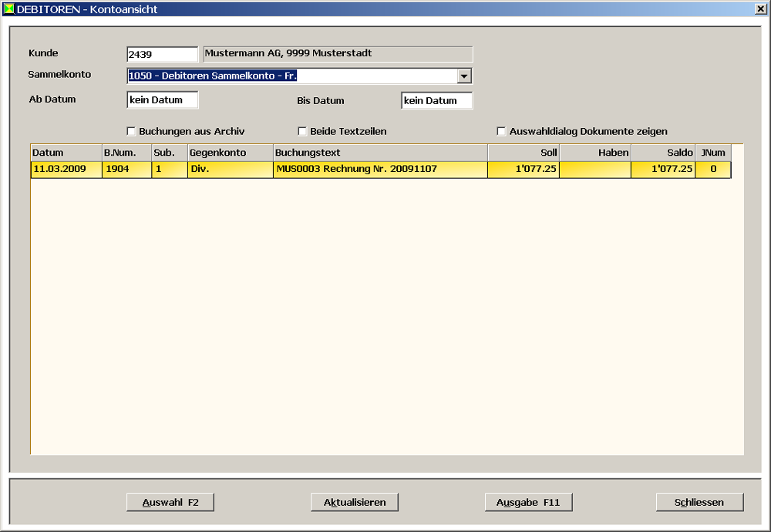Click the DEBITOREN app icon in title bar
Viewport: 771px width, 532px height.
pos(9,8)
